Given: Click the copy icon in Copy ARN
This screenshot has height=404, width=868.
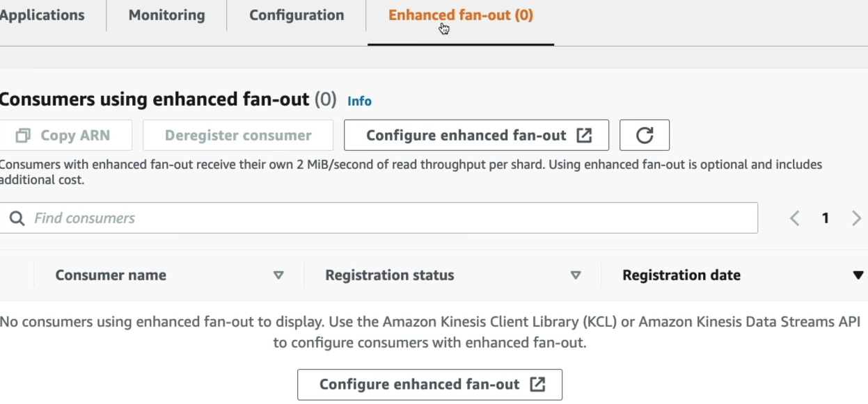Looking at the screenshot, I should point(23,136).
